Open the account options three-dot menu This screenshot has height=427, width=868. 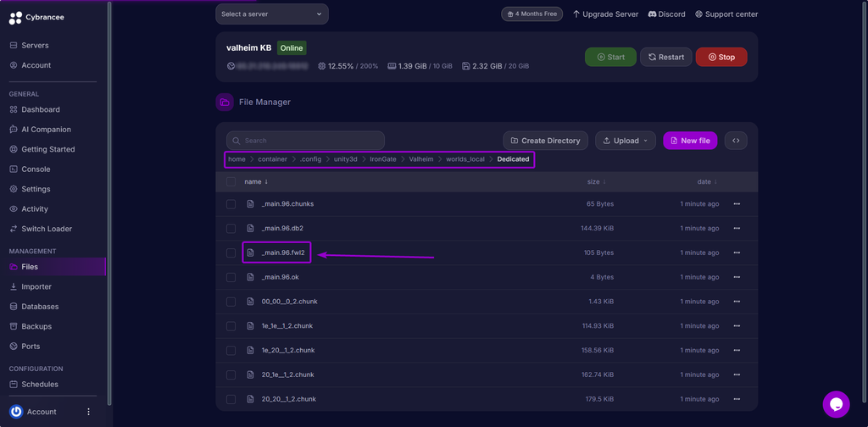[88, 412]
